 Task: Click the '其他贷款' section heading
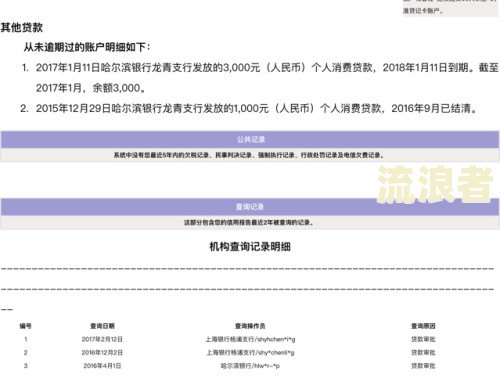(x=22, y=28)
